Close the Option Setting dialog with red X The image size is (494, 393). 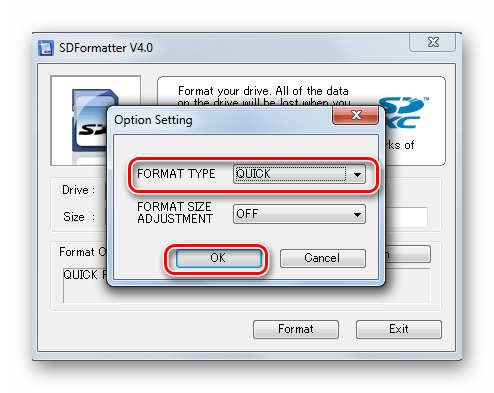[x=356, y=115]
